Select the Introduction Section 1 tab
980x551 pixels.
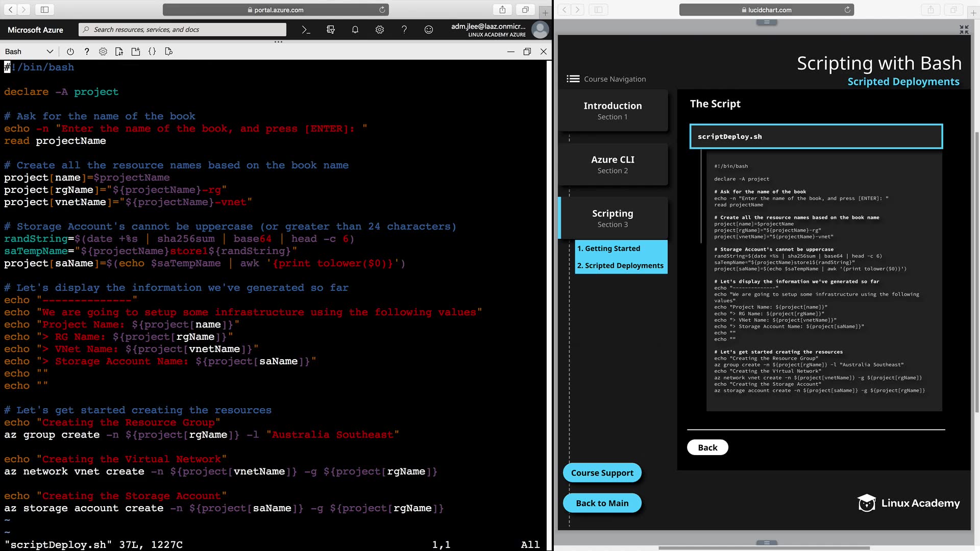pyautogui.click(x=612, y=110)
